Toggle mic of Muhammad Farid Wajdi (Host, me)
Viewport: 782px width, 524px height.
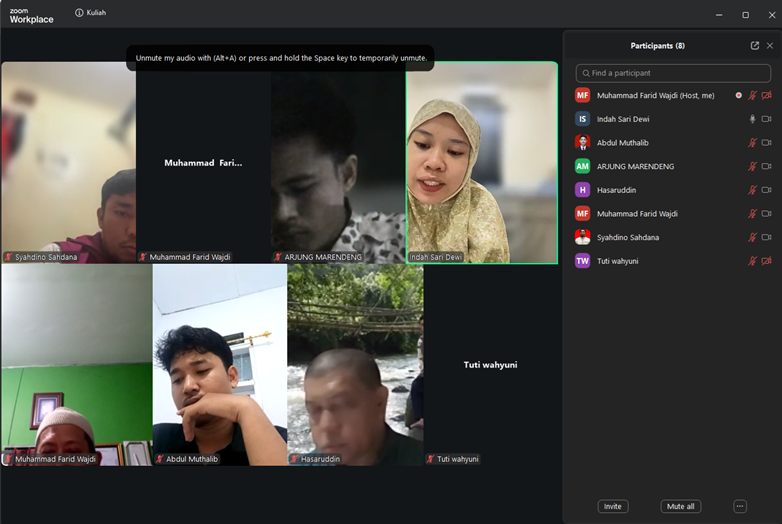[x=752, y=95]
